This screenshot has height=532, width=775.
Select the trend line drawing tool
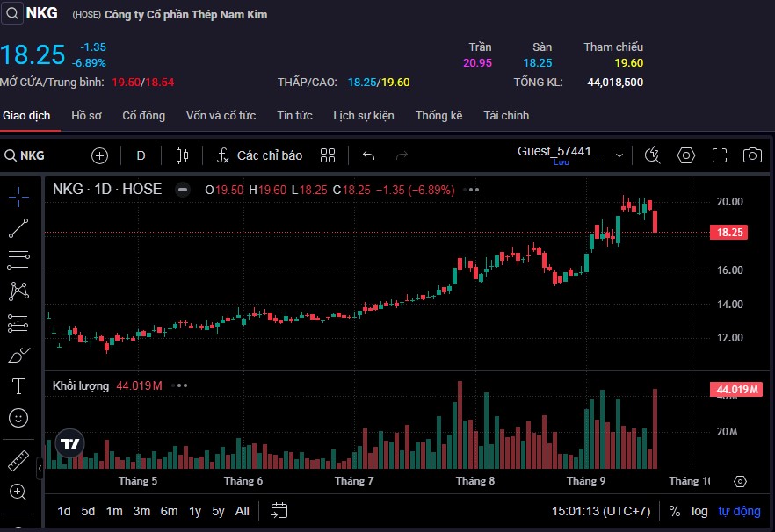pyautogui.click(x=18, y=228)
